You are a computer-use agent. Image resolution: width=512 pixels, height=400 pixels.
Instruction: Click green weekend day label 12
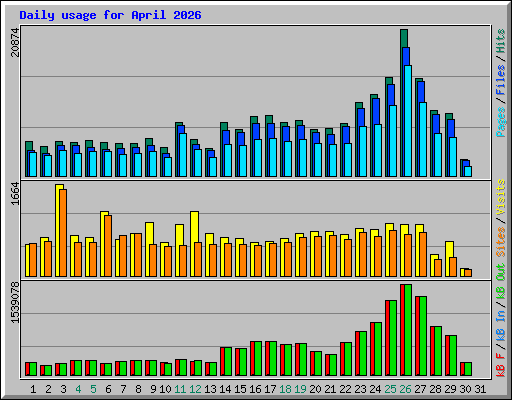(x=195, y=389)
